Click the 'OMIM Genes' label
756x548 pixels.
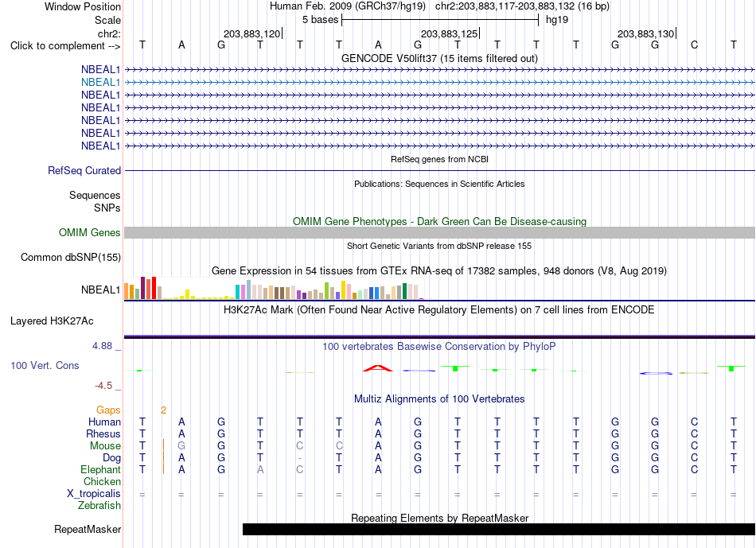click(89, 233)
